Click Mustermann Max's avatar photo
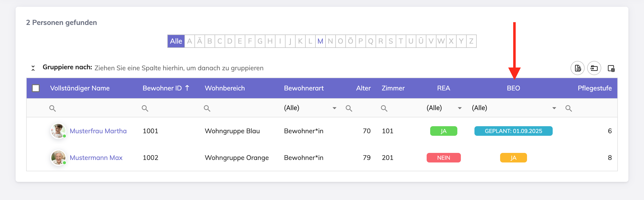The image size is (644, 200). 58,158
